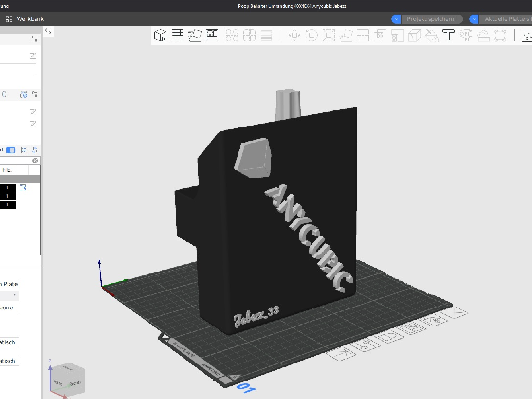Click the process settings list icon

(x=24, y=150)
